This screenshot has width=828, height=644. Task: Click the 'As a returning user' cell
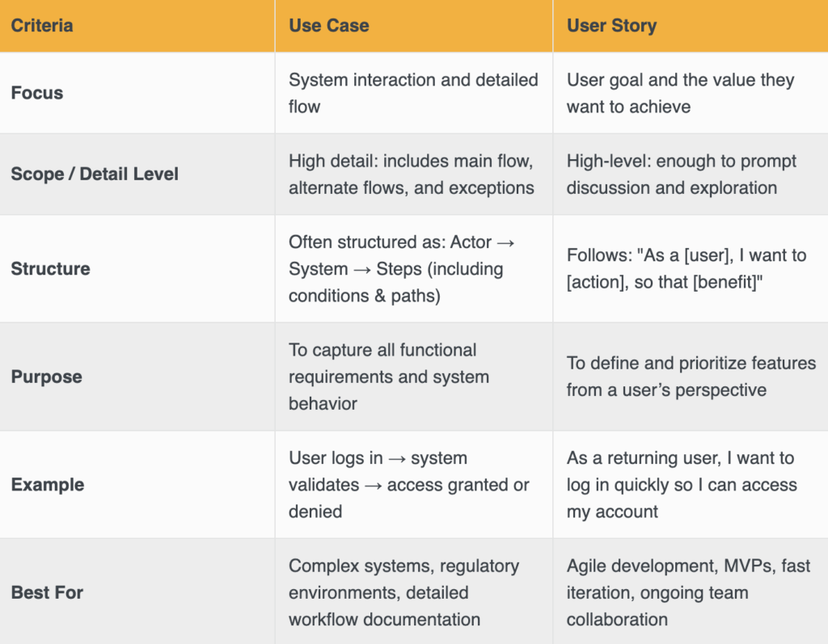682,485
